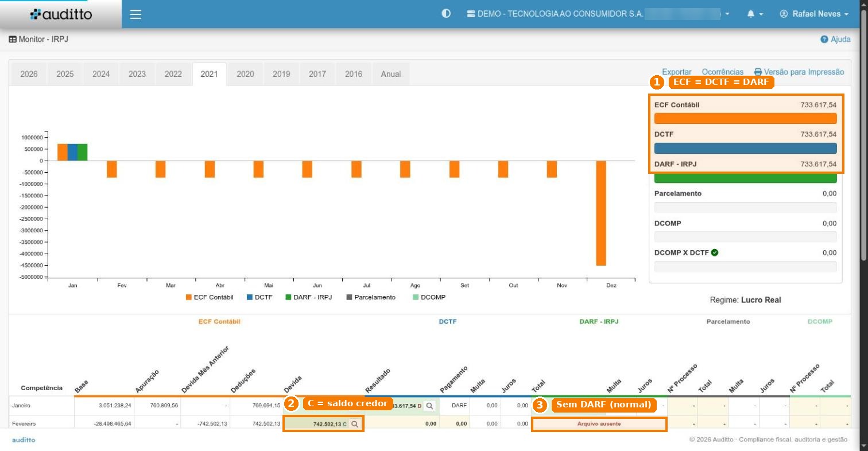The width and height of the screenshot is (868, 451).
Task: Click the Arquivo ausente cell
Action: tap(599, 424)
